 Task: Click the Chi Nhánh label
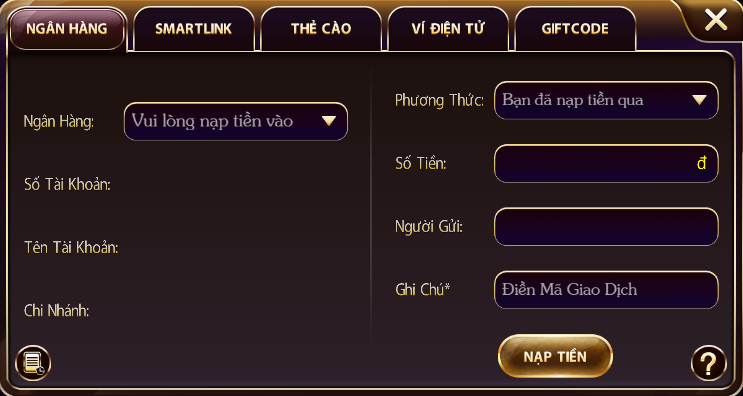point(57,311)
